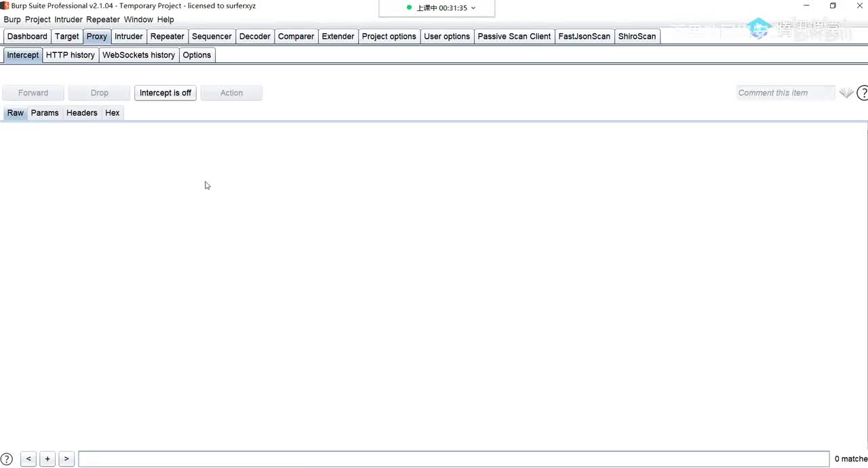The width and height of the screenshot is (868, 468).
Task: Open the Sequencer tab
Action: coord(212,37)
